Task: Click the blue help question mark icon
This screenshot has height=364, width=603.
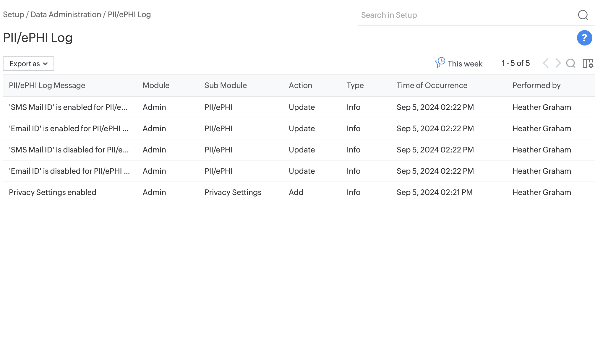Action: click(x=584, y=38)
